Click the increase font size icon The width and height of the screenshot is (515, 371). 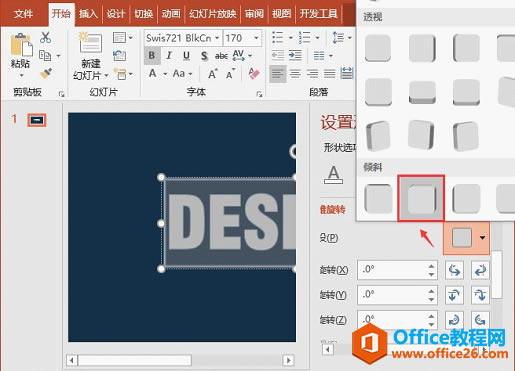point(213,73)
